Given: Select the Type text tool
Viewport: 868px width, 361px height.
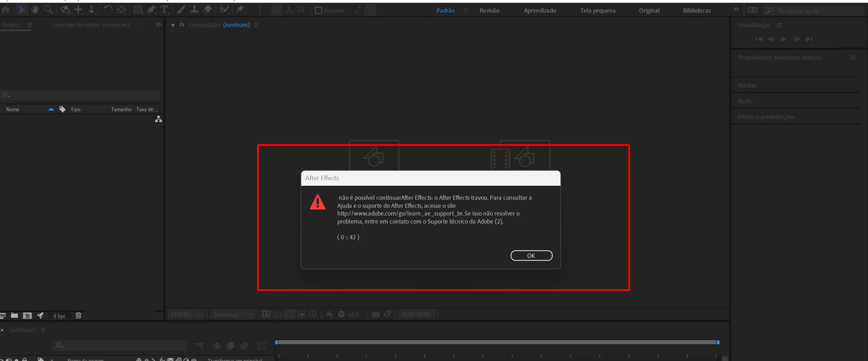Looking at the screenshot, I should pyautogui.click(x=164, y=10).
